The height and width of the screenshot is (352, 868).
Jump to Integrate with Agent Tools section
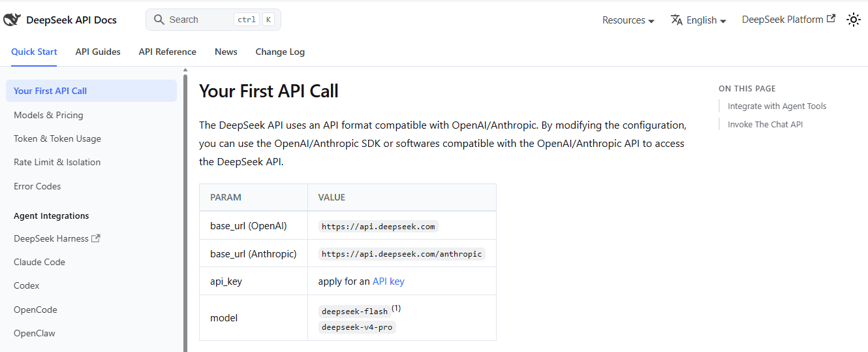(x=777, y=106)
